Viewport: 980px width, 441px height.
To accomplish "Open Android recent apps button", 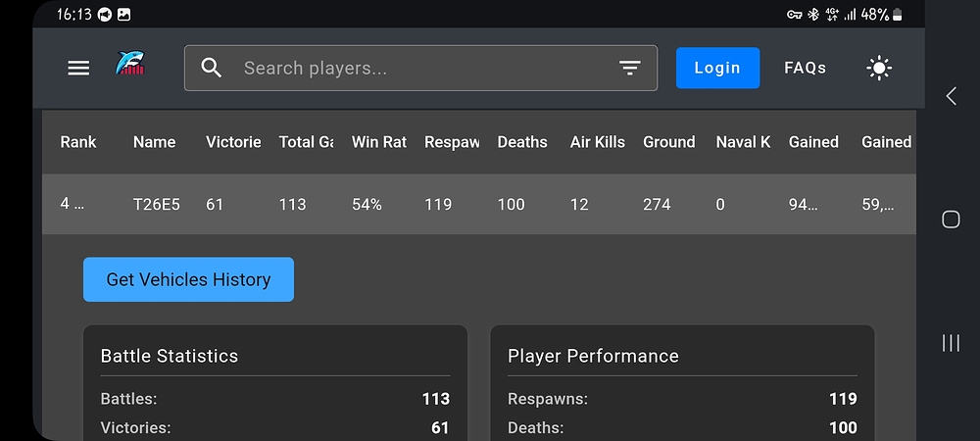I will (951, 342).
